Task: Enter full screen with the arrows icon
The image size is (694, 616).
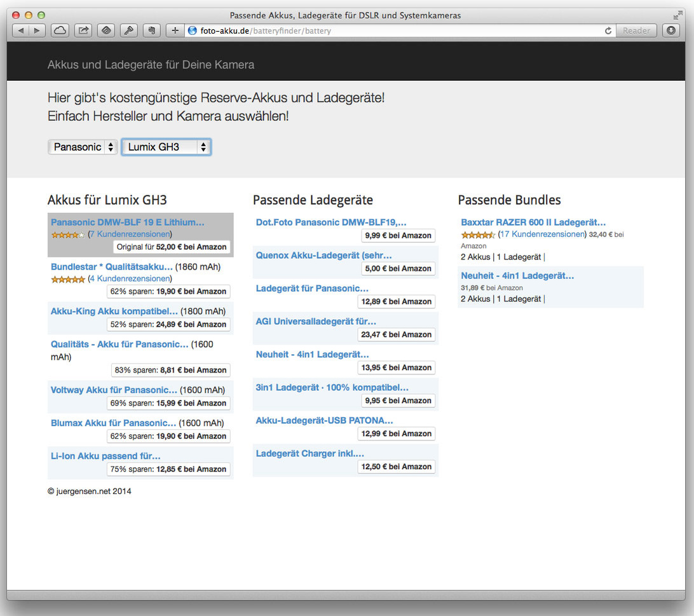Action: 677,15
